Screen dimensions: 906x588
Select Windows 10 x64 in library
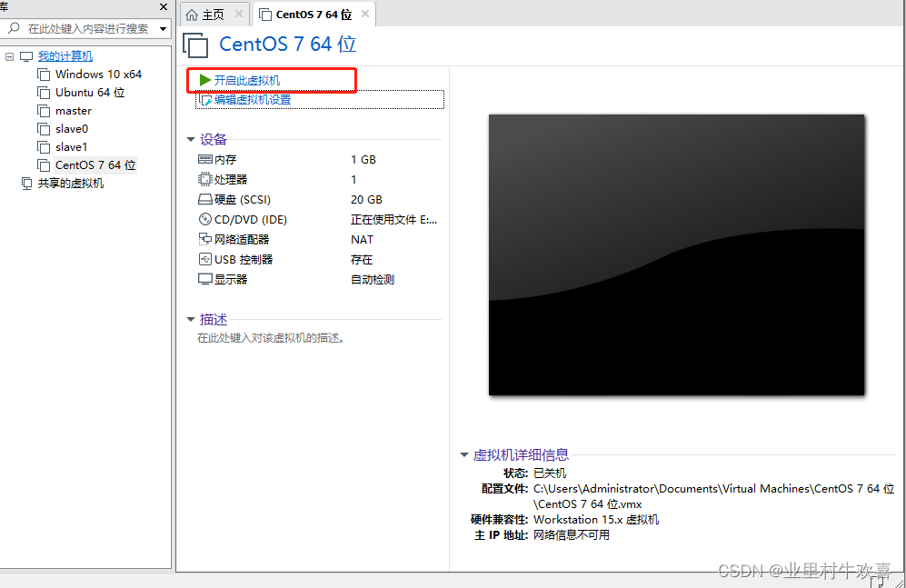click(98, 75)
